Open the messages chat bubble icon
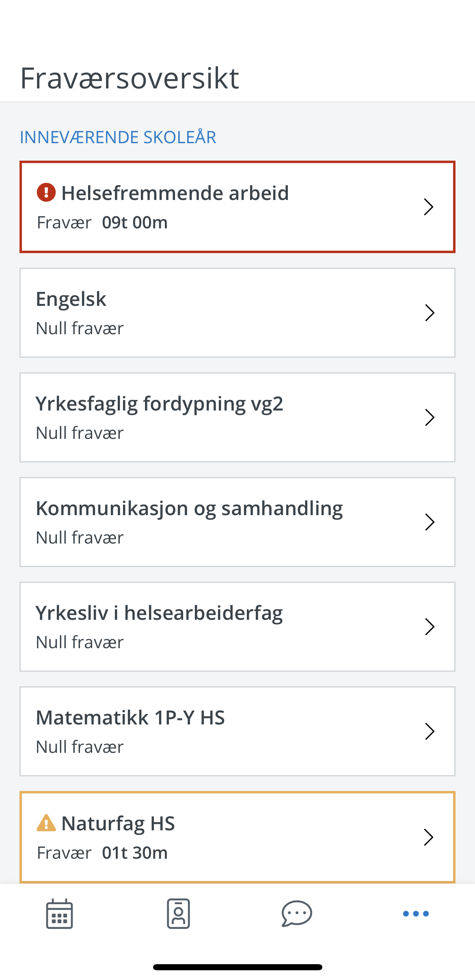The image size is (475, 980). (297, 913)
